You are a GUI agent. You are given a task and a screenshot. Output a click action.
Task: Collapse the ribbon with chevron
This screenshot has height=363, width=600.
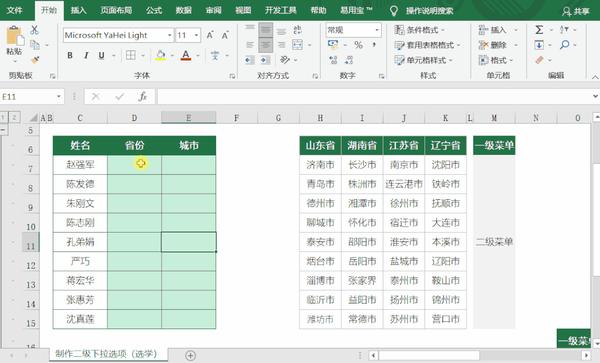click(595, 77)
